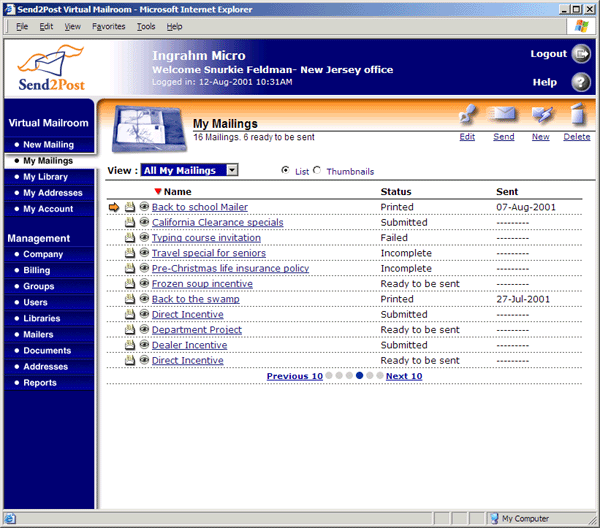600x528 pixels.
Task: Open the Tools menu
Action: (x=146, y=26)
